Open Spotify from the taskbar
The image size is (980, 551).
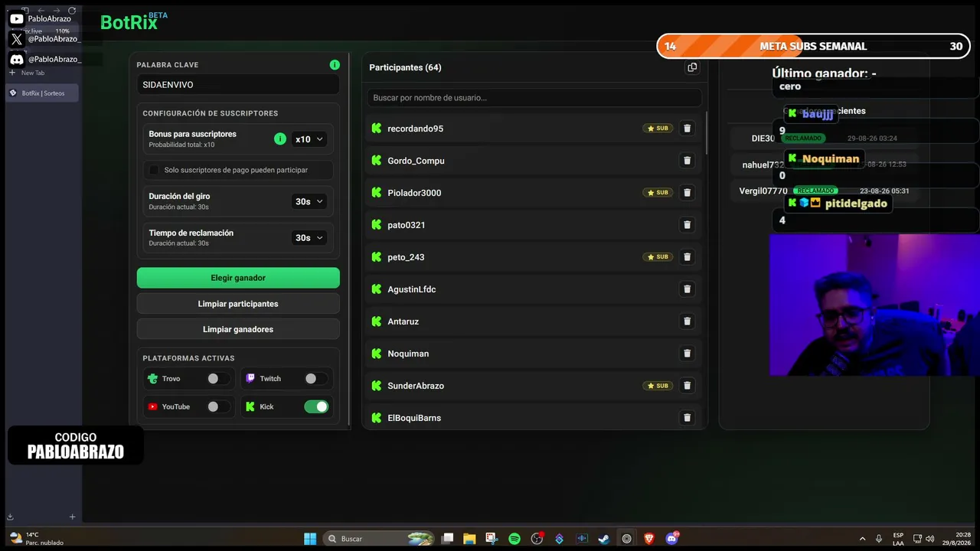[514, 539]
